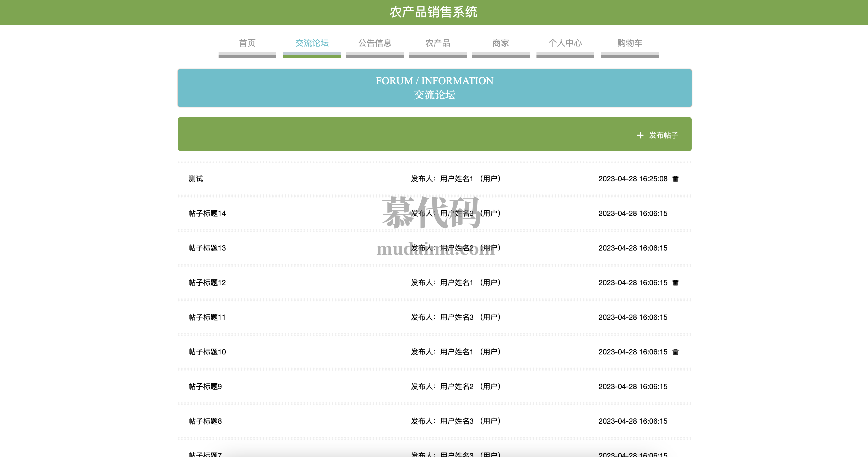Open post 帖子标题12

(x=207, y=283)
